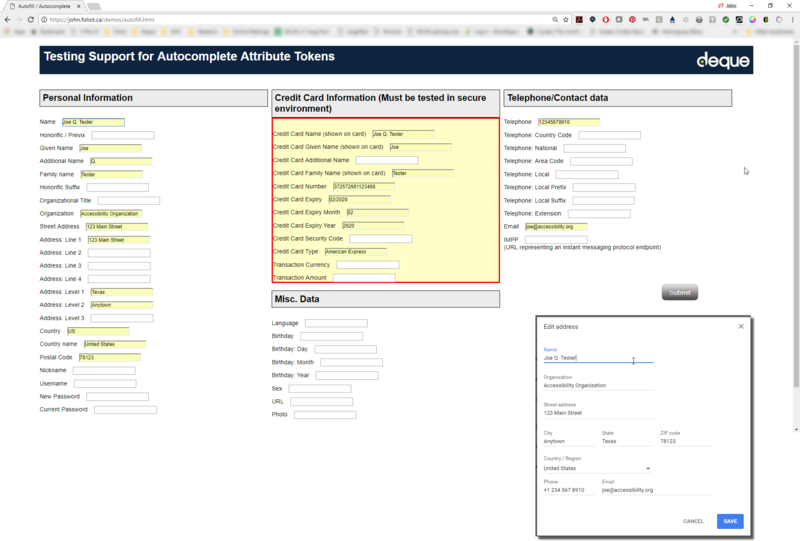Image resolution: width=800 pixels, height=541 pixels.
Task: Click CANCEL in the Edit address dialog
Action: (x=693, y=521)
